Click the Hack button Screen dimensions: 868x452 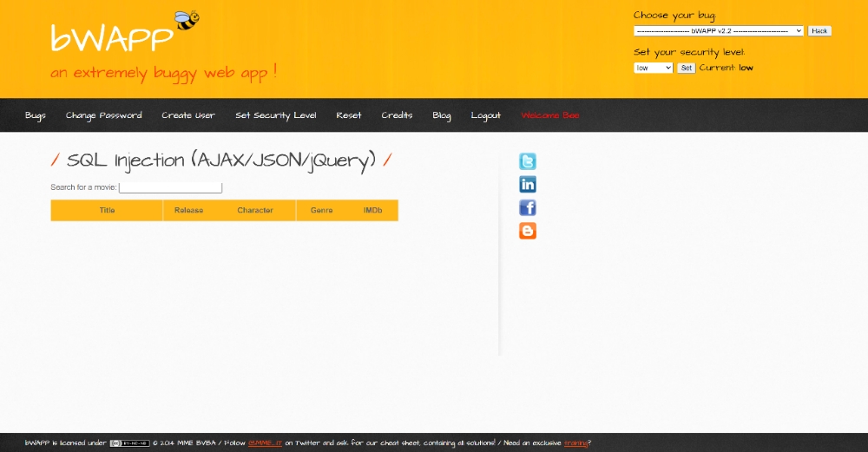click(x=819, y=31)
